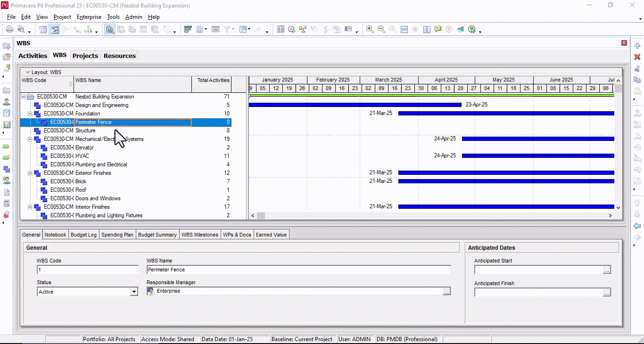This screenshot has height=344, width=644.
Task: Click the Projects folder icon in left sidebar
Action: point(7,90)
